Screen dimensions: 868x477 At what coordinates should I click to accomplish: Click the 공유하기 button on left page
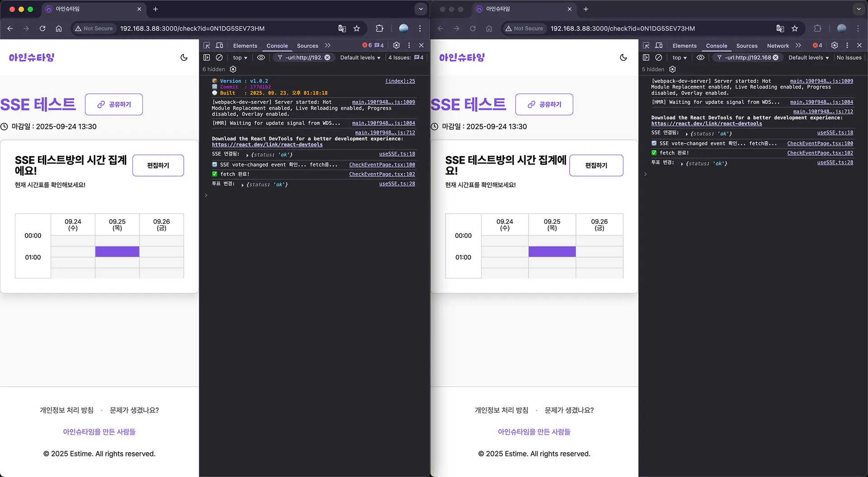click(114, 104)
